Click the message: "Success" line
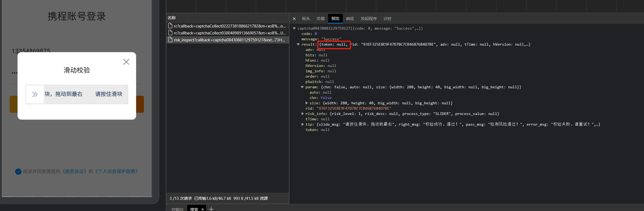 point(321,39)
